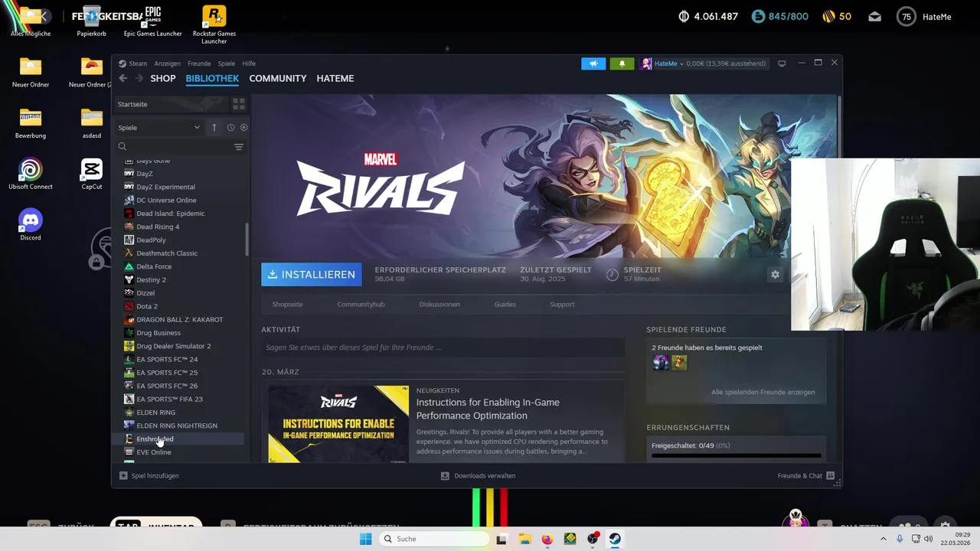The height and width of the screenshot is (551, 980).
Task: Open the HATEME profile tab
Action: coord(335,78)
